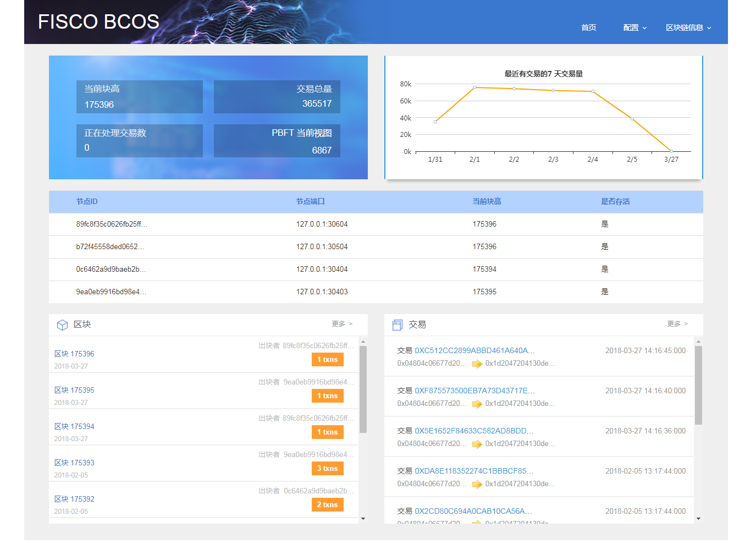Click the 2/1 data point on chart

[474, 87]
